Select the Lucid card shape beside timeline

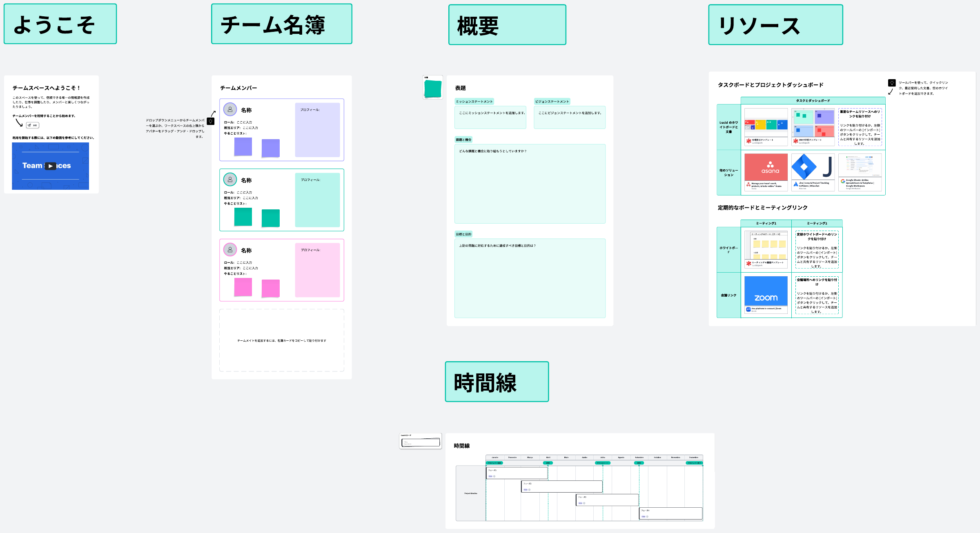[421, 442]
